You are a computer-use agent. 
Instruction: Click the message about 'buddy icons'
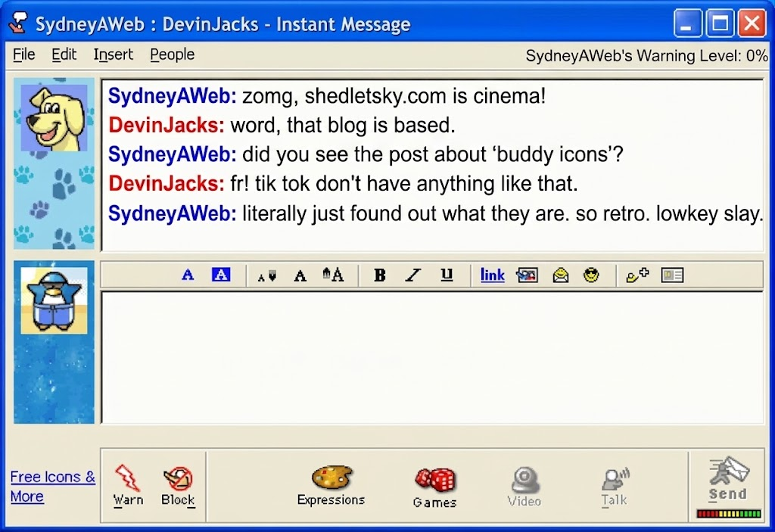(x=432, y=154)
